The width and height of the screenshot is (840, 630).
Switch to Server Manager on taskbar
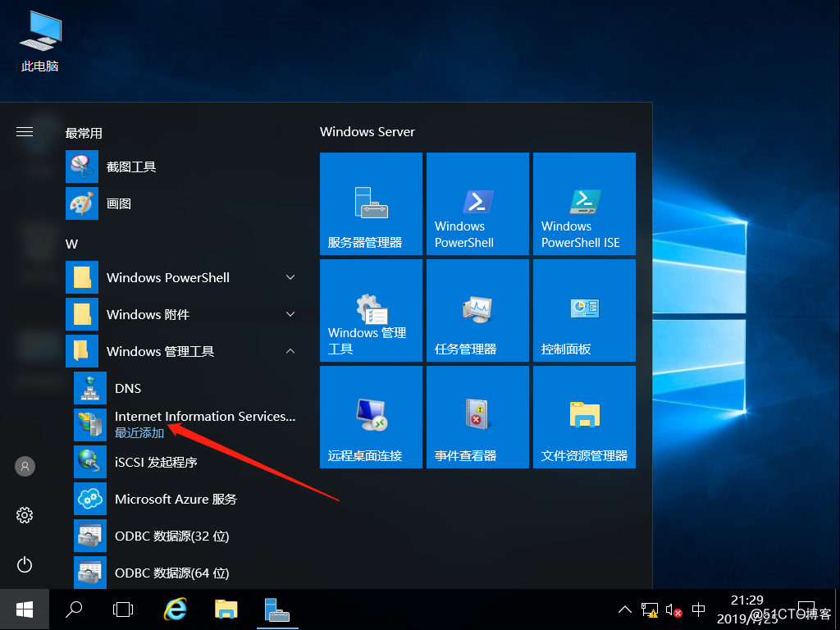[277, 609]
